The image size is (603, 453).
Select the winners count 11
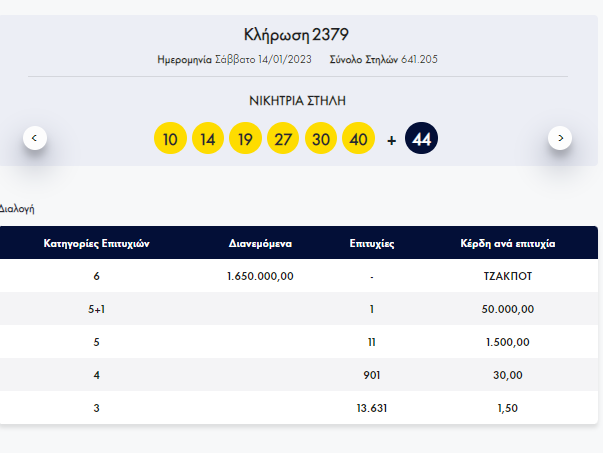coord(372,342)
